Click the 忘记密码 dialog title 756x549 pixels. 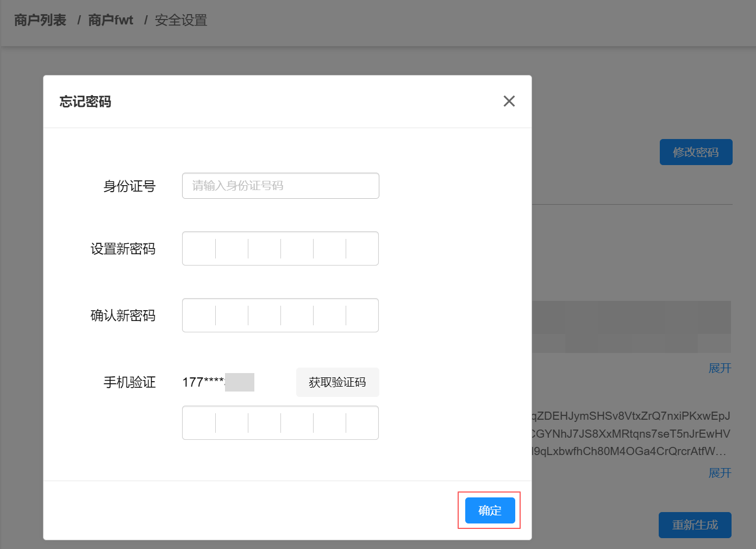[85, 102]
